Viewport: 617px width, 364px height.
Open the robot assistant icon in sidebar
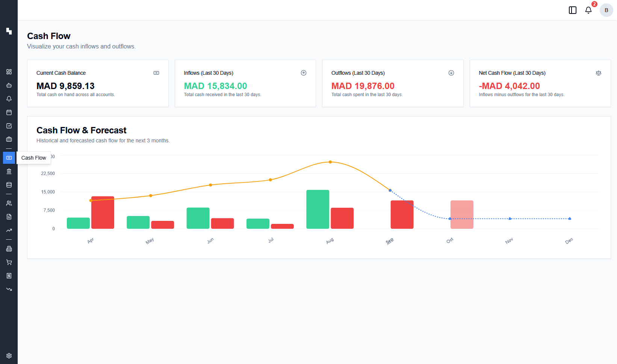tap(9, 85)
